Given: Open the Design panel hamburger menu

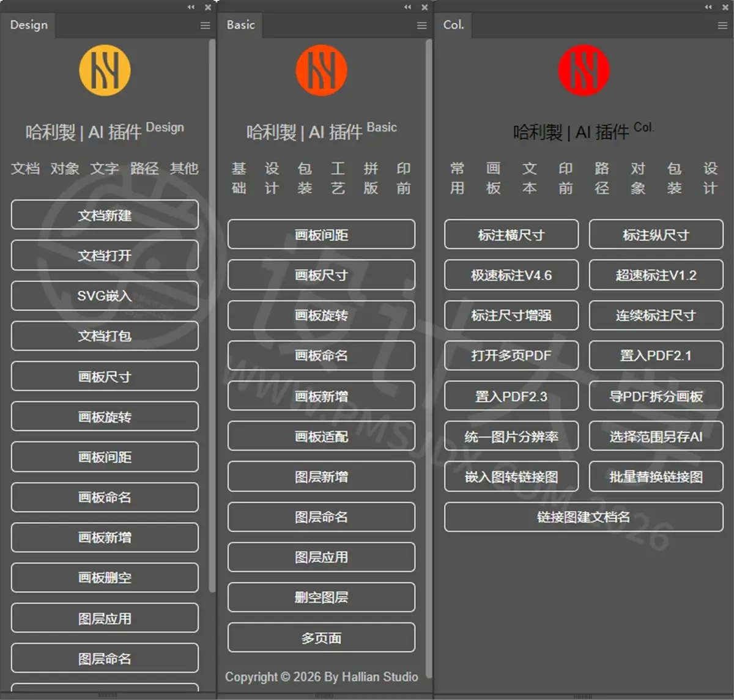Looking at the screenshot, I should (205, 26).
